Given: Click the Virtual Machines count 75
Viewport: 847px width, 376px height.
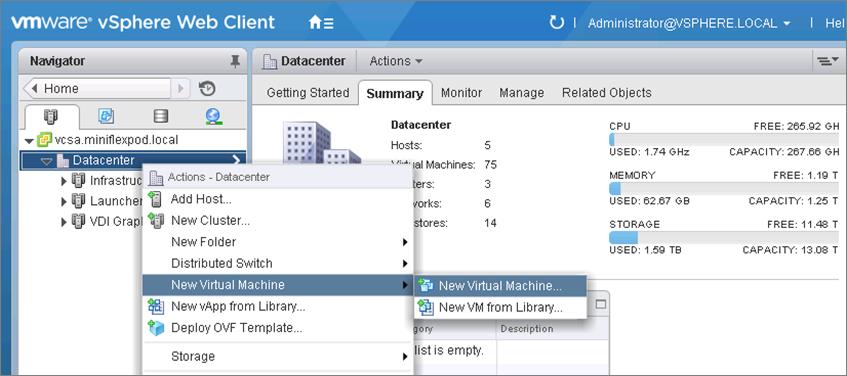Looking at the screenshot, I should [x=490, y=165].
